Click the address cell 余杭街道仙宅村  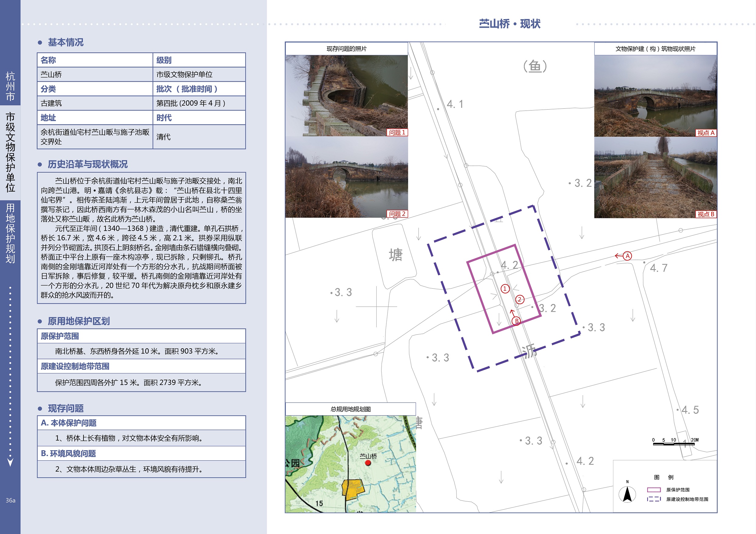[x=95, y=136]
